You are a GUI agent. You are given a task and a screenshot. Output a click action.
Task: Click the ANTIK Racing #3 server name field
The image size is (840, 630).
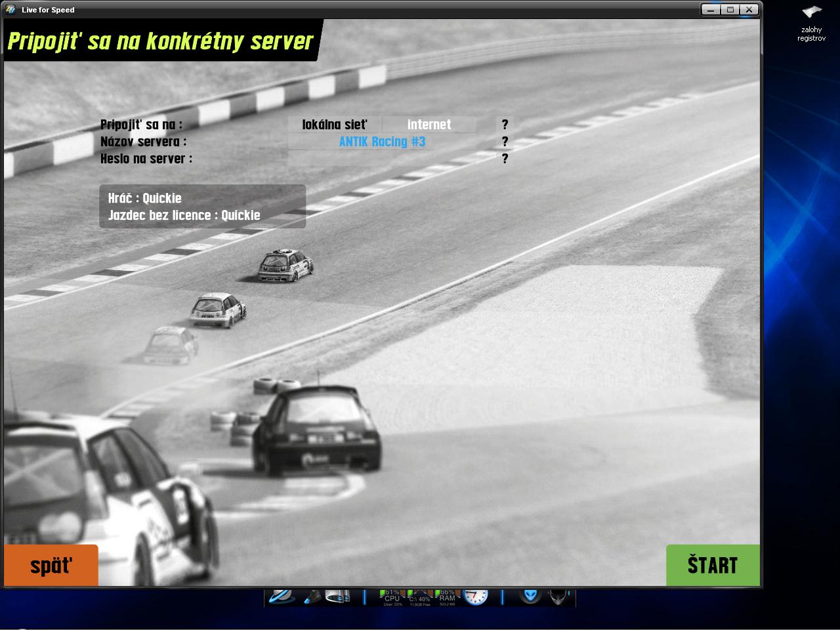[x=382, y=142]
